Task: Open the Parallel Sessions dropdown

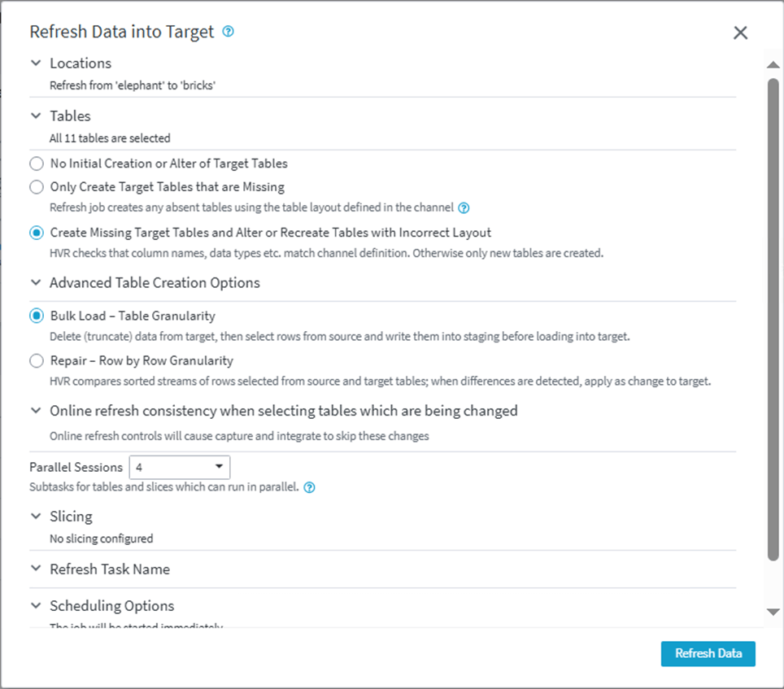Action: [180, 467]
